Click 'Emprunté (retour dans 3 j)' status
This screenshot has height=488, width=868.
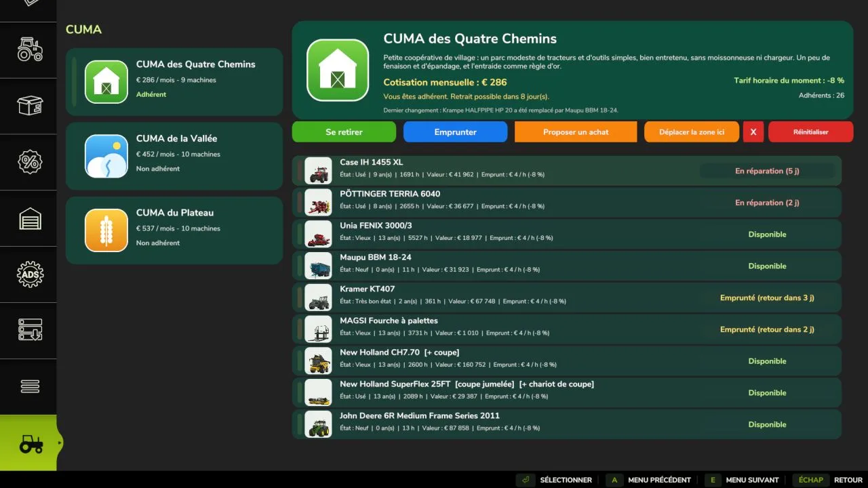pos(767,298)
